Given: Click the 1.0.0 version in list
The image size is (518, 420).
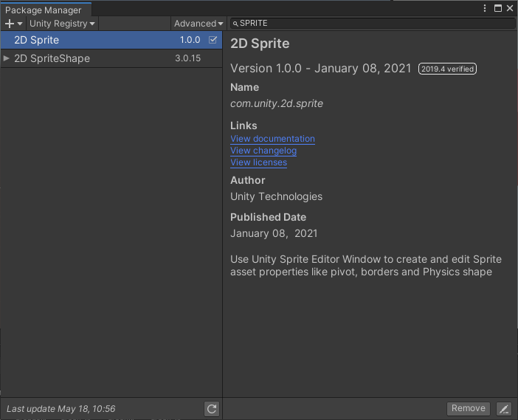Looking at the screenshot, I should (x=190, y=40).
